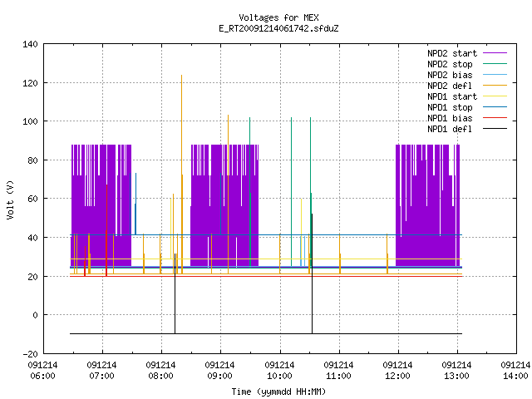Viewport: 532px width, 399px height.
Task: Click the yellow NPD1 start legend line
Action: pos(495,96)
